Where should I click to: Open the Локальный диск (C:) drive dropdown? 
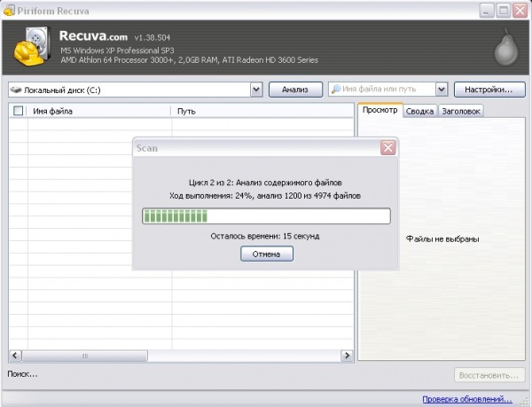tap(256, 90)
